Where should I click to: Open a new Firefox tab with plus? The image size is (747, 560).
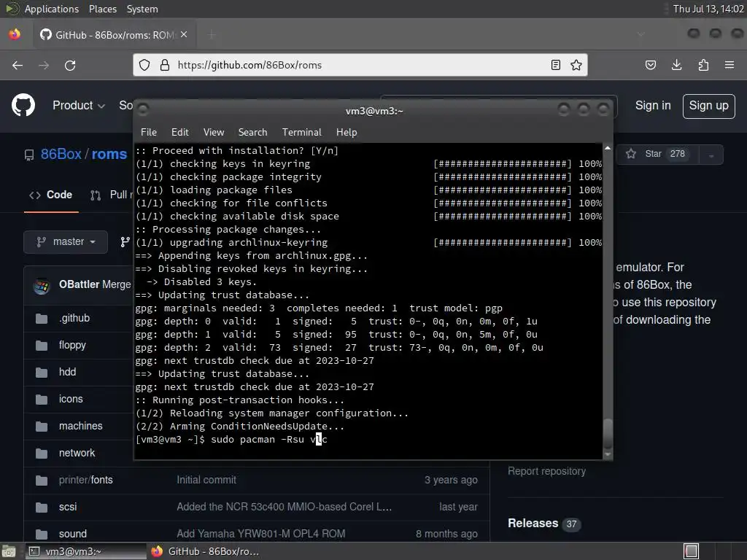pyautogui.click(x=212, y=35)
